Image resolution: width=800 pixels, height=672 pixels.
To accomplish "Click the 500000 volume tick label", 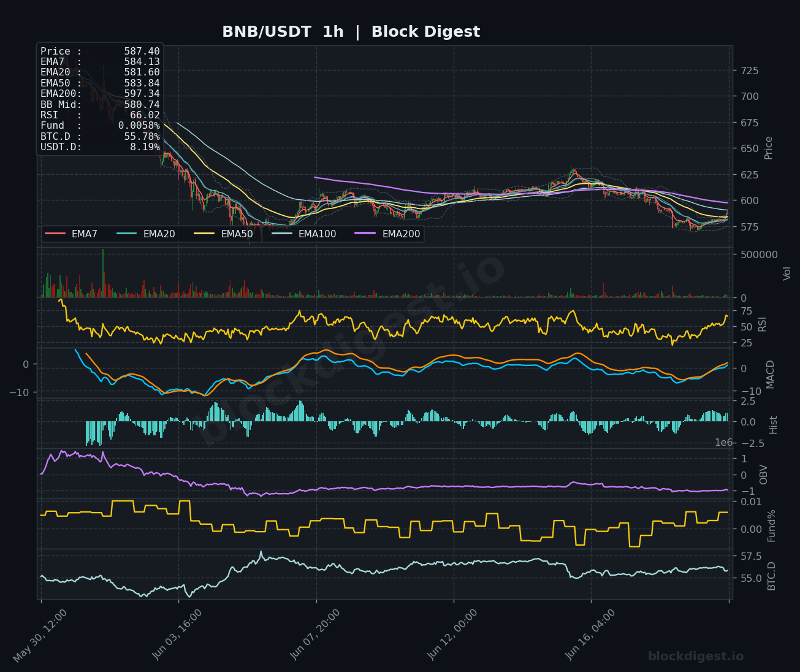I will pyautogui.click(x=758, y=254).
